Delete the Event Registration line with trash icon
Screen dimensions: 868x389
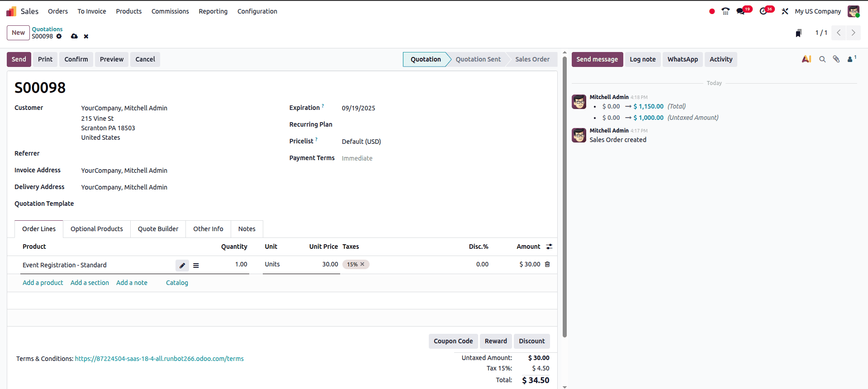pyautogui.click(x=547, y=264)
